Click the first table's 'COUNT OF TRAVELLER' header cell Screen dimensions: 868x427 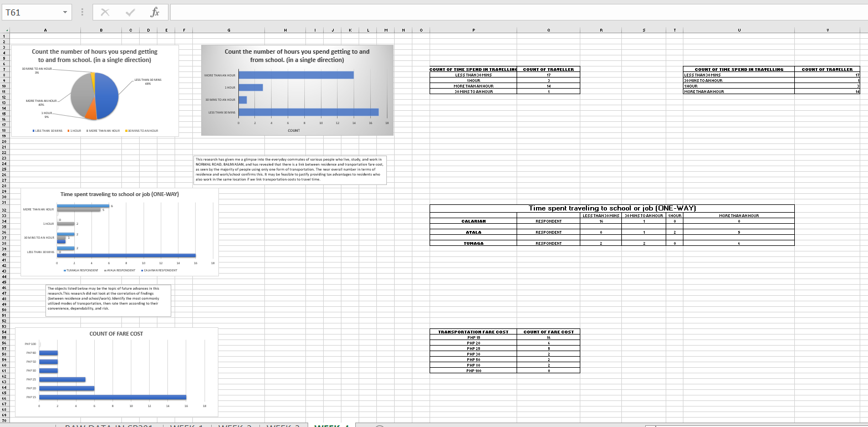tap(548, 69)
